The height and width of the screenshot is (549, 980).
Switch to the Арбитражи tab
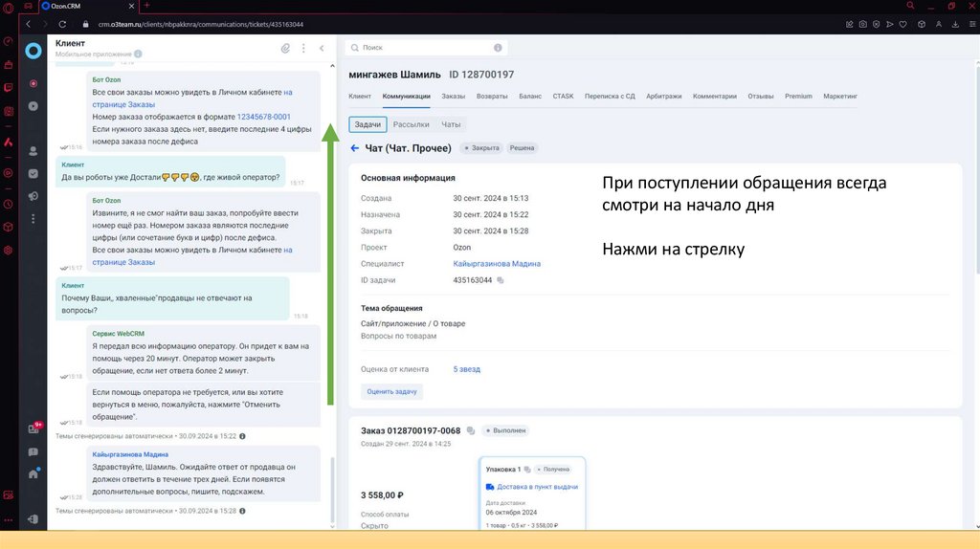point(664,97)
